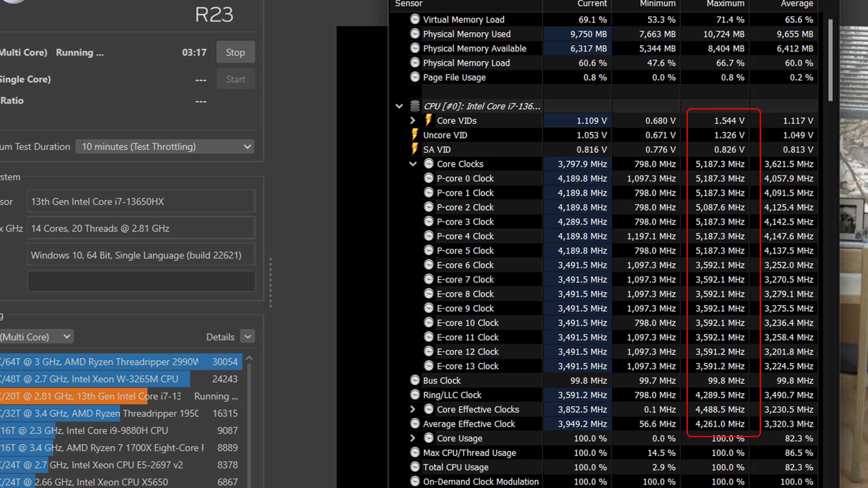Click the Physical Memory Used sensor icon
Image resolution: width=868 pixels, height=488 pixels.
415,33
